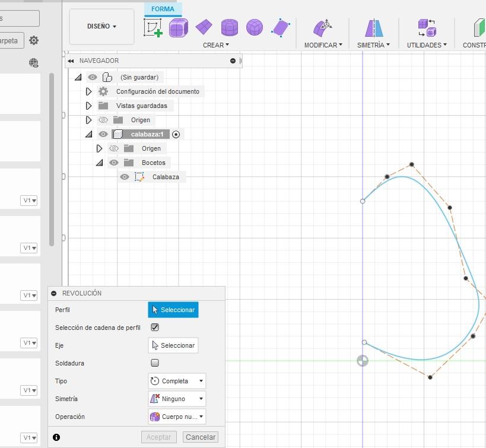Click the spline's upper open endpoint
Image resolution: width=486 pixels, height=448 pixels.
(363, 201)
